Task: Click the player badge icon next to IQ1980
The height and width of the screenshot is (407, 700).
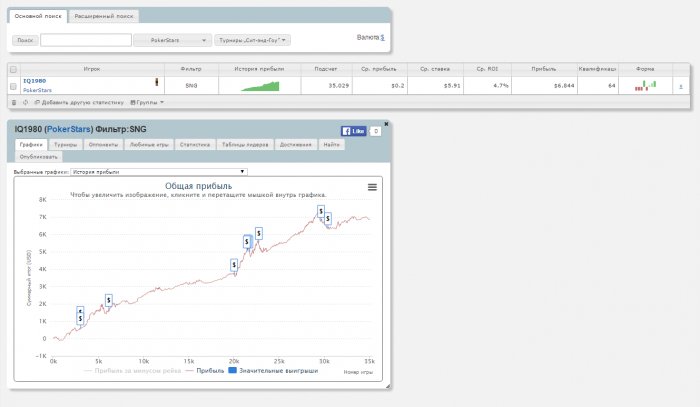Action: pyautogui.click(x=157, y=82)
